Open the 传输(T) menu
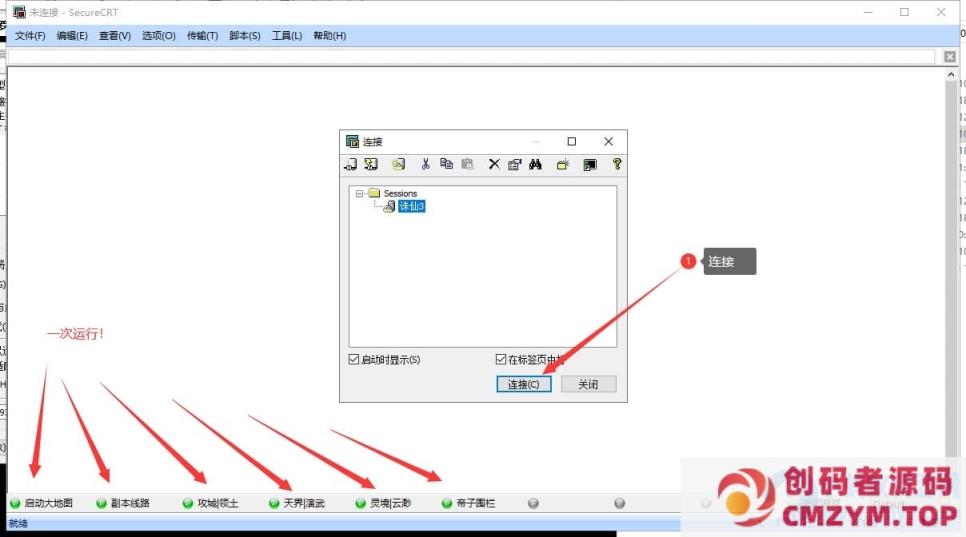The height and width of the screenshot is (537, 966). point(202,36)
